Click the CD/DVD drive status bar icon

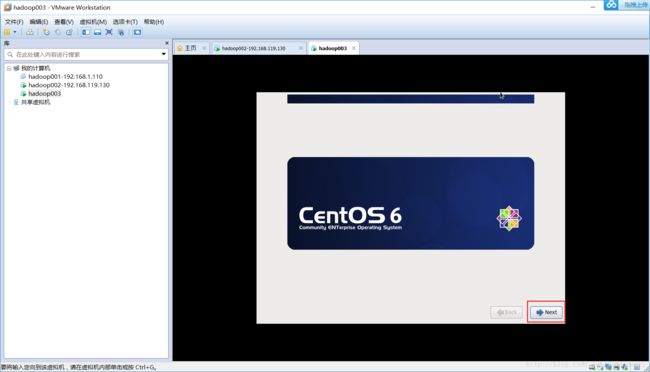(x=600, y=367)
